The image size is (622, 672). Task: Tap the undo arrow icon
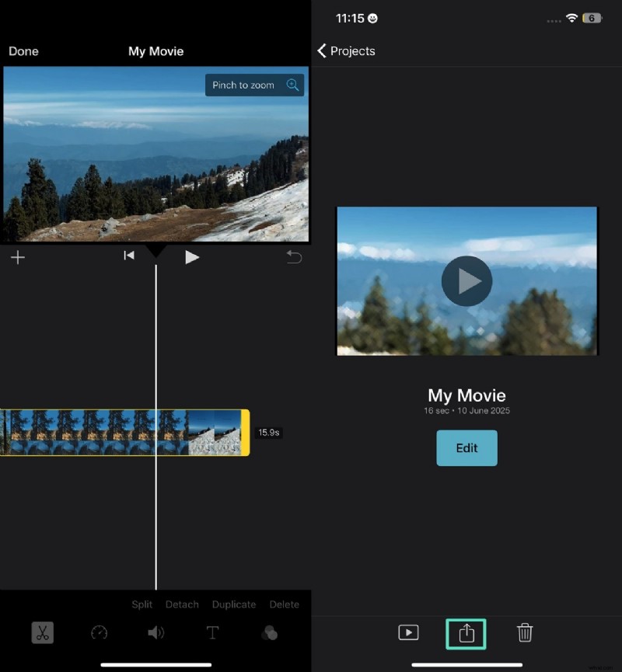(x=294, y=257)
